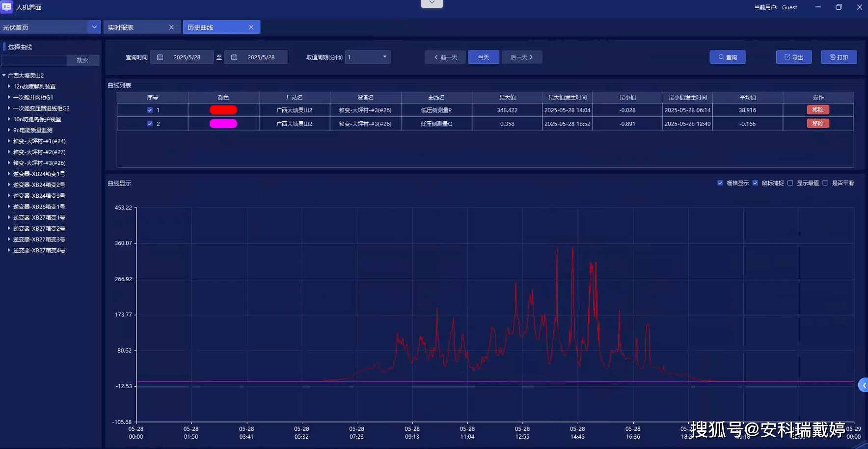Click the 348.422 max value cell
This screenshot has height=449, width=868.
pyautogui.click(x=507, y=110)
